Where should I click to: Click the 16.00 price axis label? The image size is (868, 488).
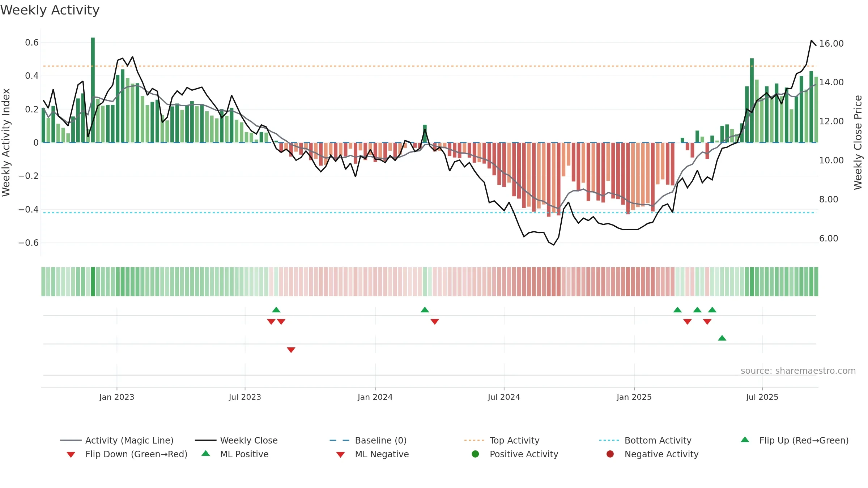(x=831, y=43)
